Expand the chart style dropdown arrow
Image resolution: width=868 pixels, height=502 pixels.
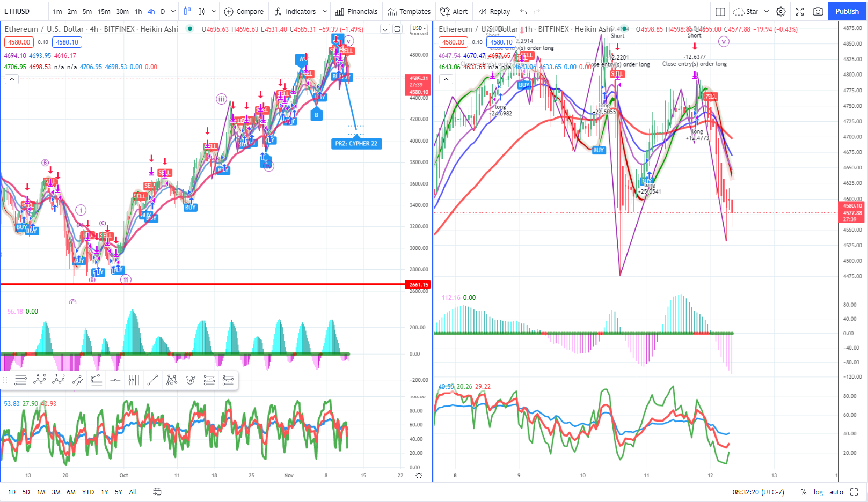[x=214, y=11]
